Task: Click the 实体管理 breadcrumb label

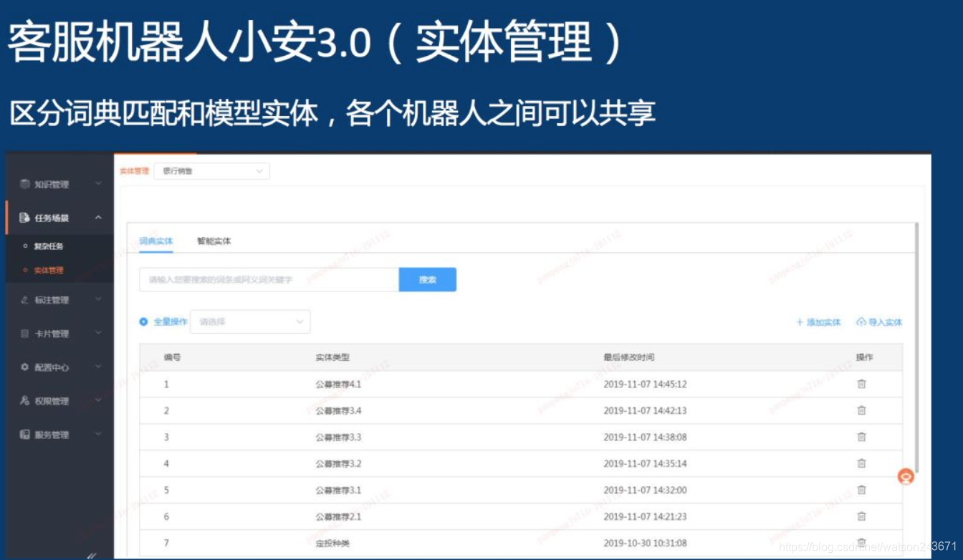Action: coord(134,171)
